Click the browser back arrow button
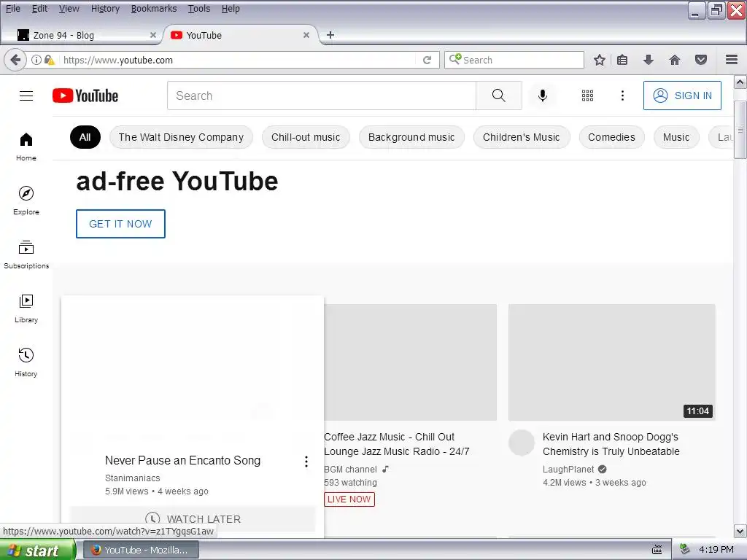The width and height of the screenshot is (747, 560). point(15,60)
